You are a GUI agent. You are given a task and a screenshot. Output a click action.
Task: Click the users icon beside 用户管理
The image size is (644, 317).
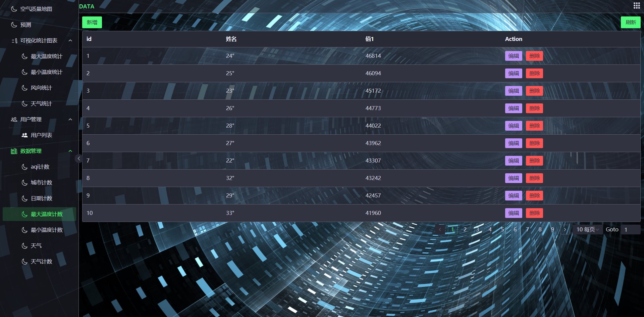(14, 119)
